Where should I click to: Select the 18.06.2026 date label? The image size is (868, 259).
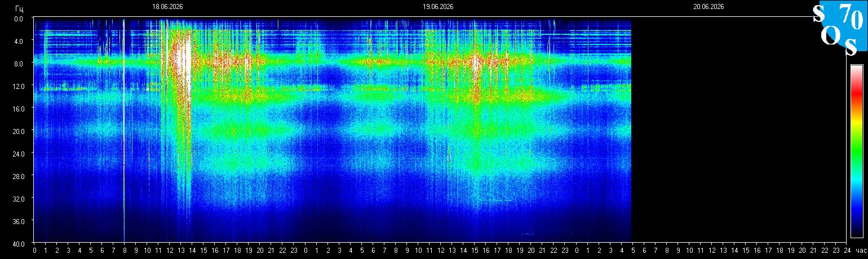pos(167,7)
